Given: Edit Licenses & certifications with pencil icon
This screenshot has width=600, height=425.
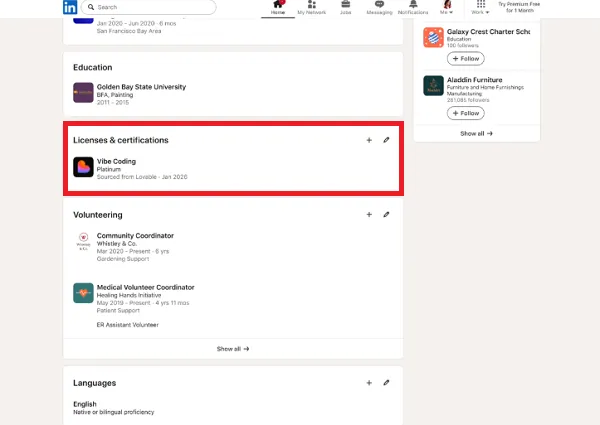Looking at the screenshot, I should (387, 140).
